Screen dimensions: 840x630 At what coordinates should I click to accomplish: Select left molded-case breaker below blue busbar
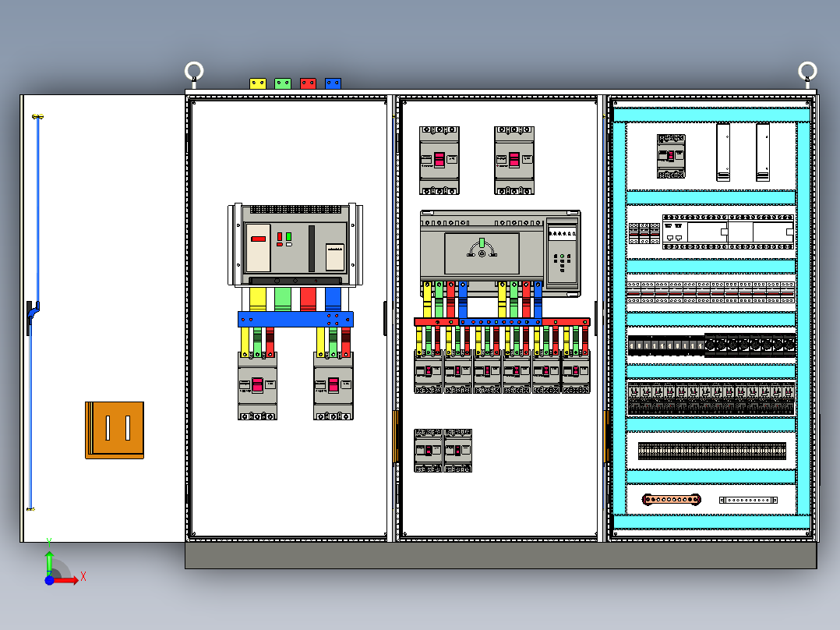257,385
